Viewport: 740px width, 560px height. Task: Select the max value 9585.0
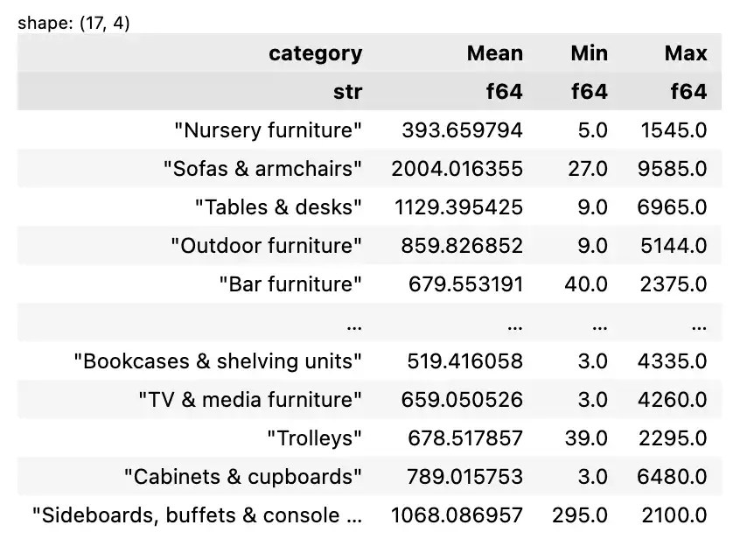(x=674, y=169)
